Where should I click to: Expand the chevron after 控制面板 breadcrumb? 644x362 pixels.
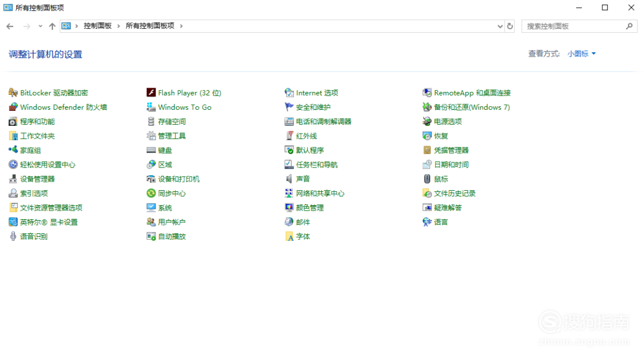[119, 26]
